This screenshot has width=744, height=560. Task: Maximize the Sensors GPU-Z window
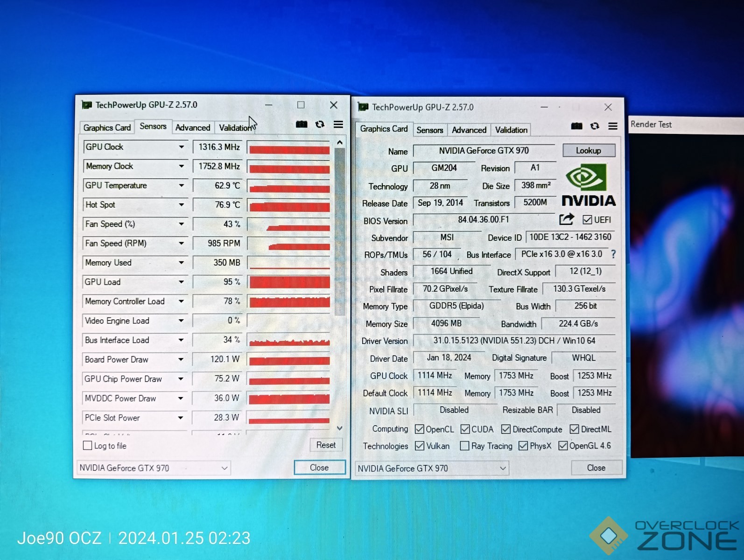pyautogui.click(x=301, y=105)
